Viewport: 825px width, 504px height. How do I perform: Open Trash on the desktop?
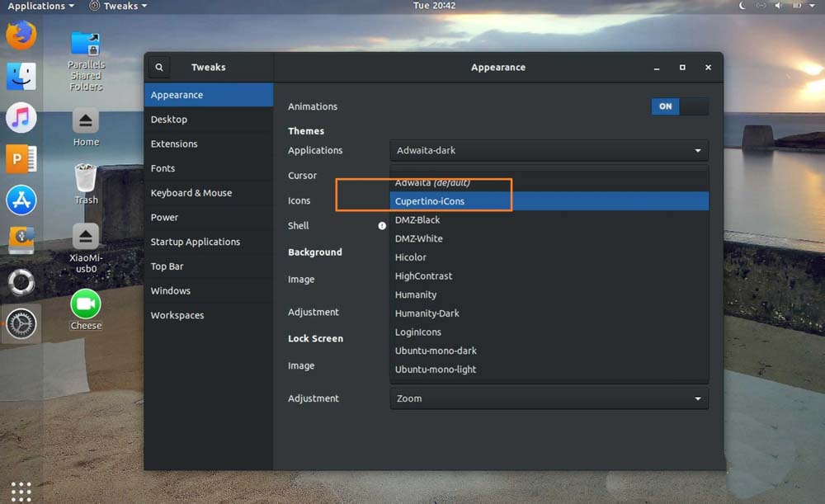(x=86, y=180)
